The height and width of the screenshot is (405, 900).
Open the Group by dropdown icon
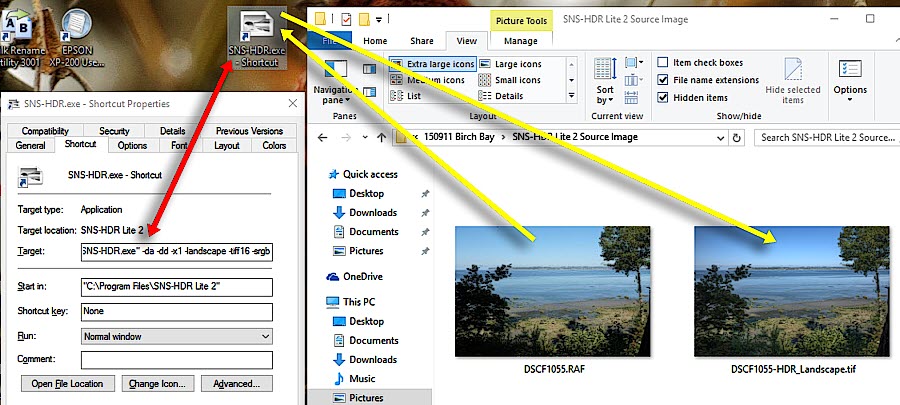tap(634, 63)
